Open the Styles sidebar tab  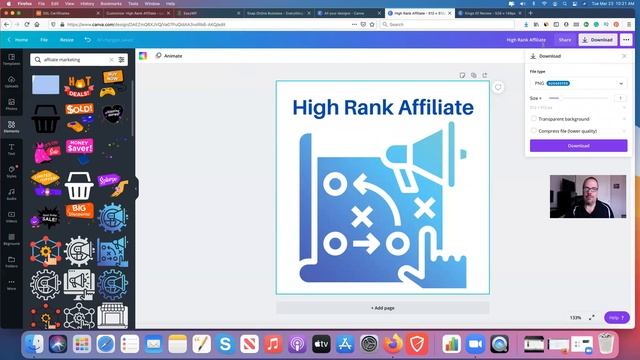11,172
